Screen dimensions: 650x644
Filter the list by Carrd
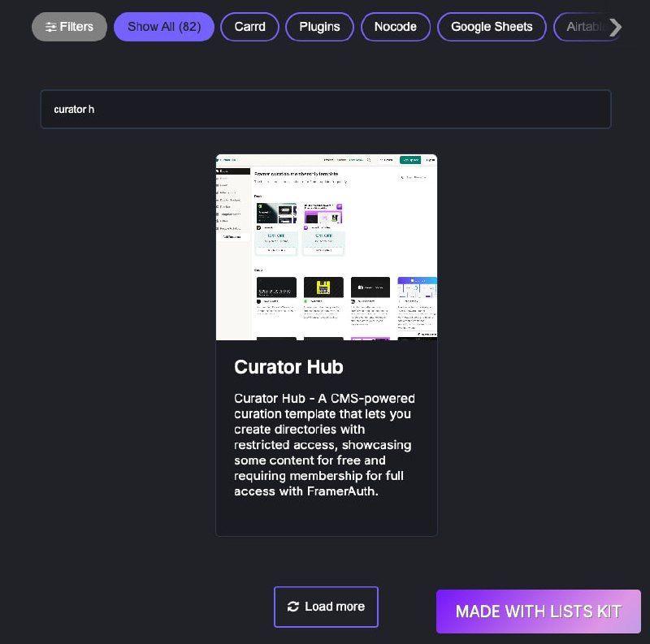(x=249, y=27)
